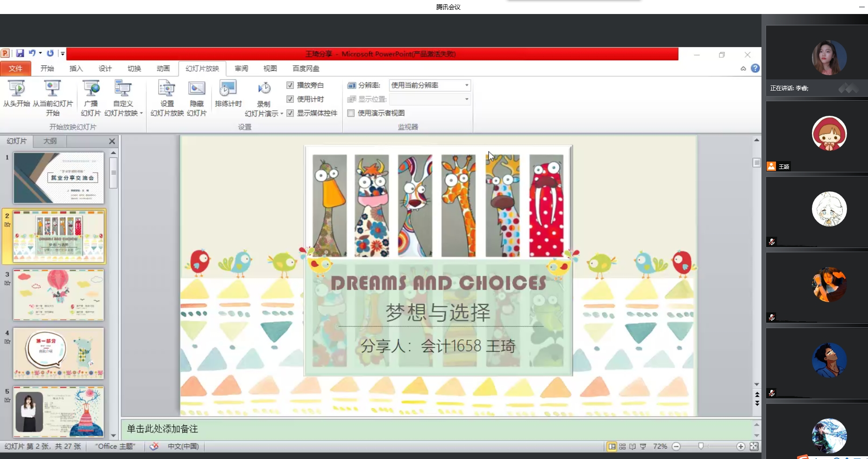
Task: Uncheck the Play Narrations checkbox
Action: coord(290,85)
